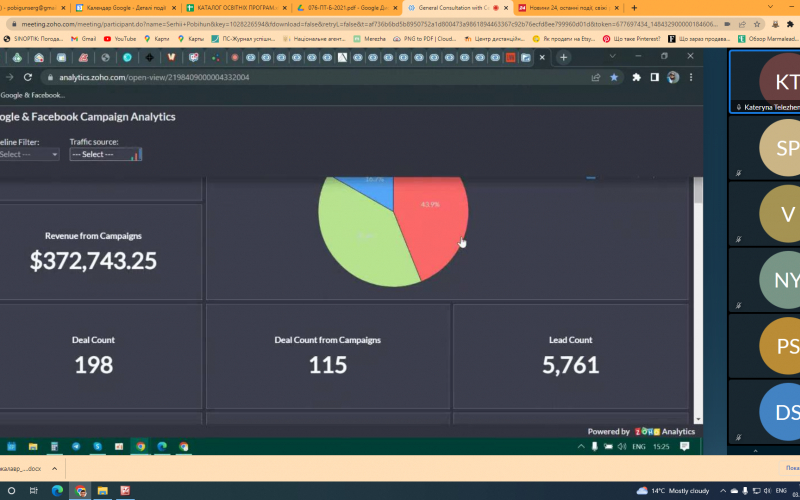Reload the shared analytics.zoho.com page
This screenshot has width=800, height=500.
point(28,77)
